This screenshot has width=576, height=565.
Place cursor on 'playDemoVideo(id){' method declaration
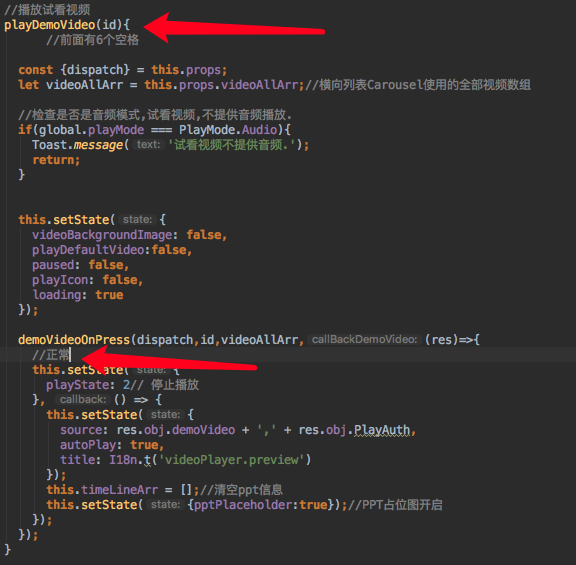(x=67, y=25)
